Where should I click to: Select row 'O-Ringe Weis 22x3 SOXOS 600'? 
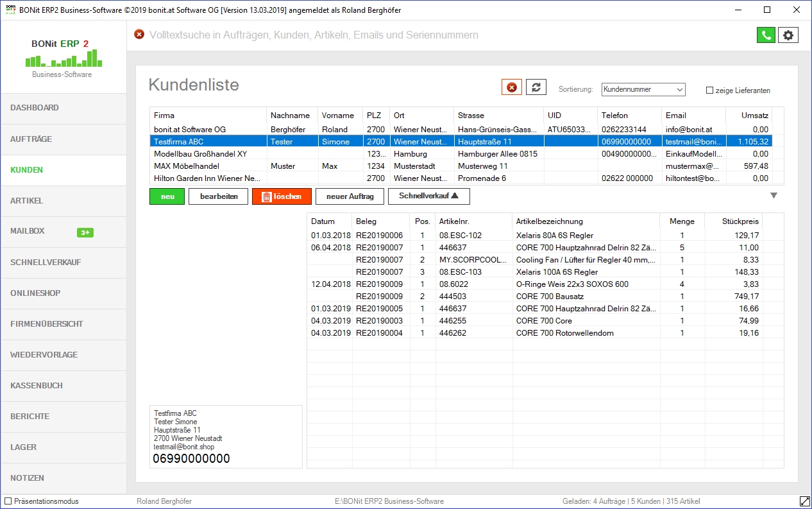click(x=535, y=284)
